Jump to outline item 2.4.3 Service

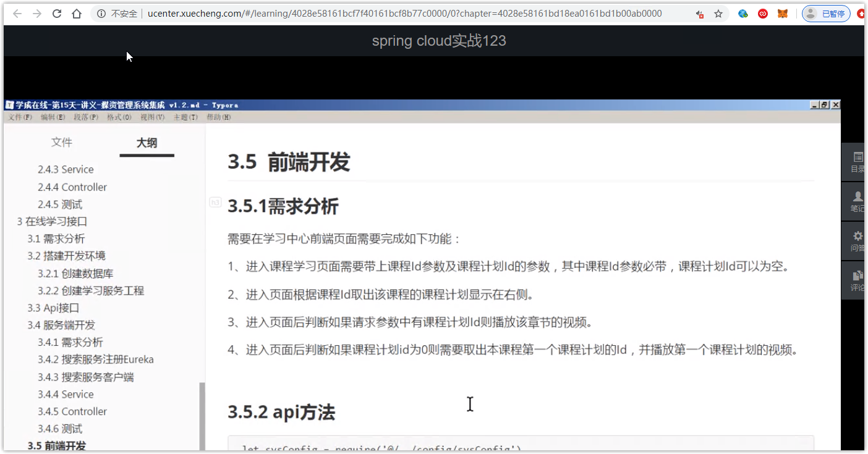click(x=66, y=169)
